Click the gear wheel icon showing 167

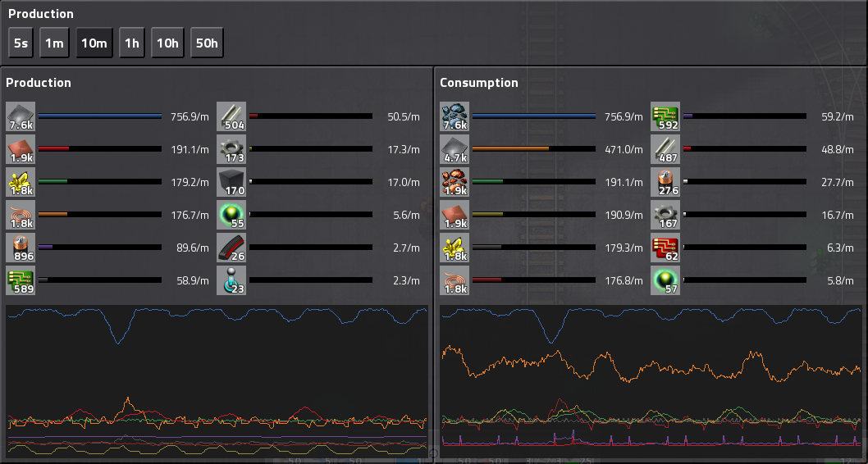pyautogui.click(x=665, y=215)
